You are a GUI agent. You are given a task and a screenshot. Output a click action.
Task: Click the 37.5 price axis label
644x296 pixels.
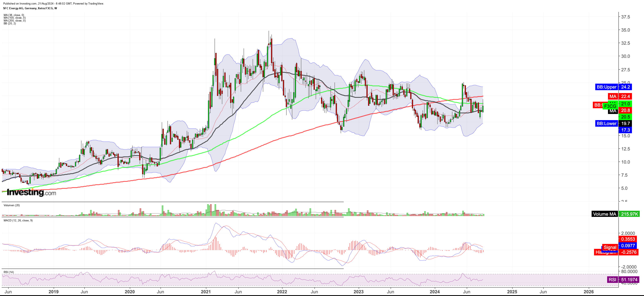click(x=626, y=17)
